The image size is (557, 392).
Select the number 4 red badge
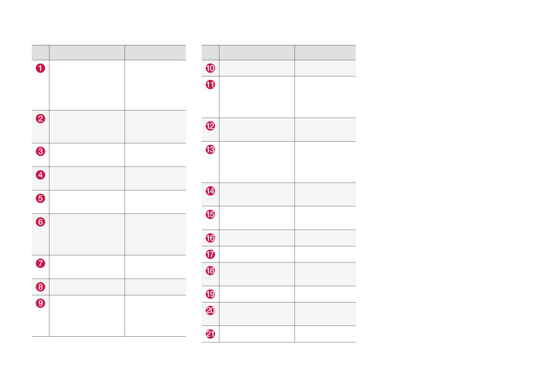pyautogui.click(x=40, y=175)
